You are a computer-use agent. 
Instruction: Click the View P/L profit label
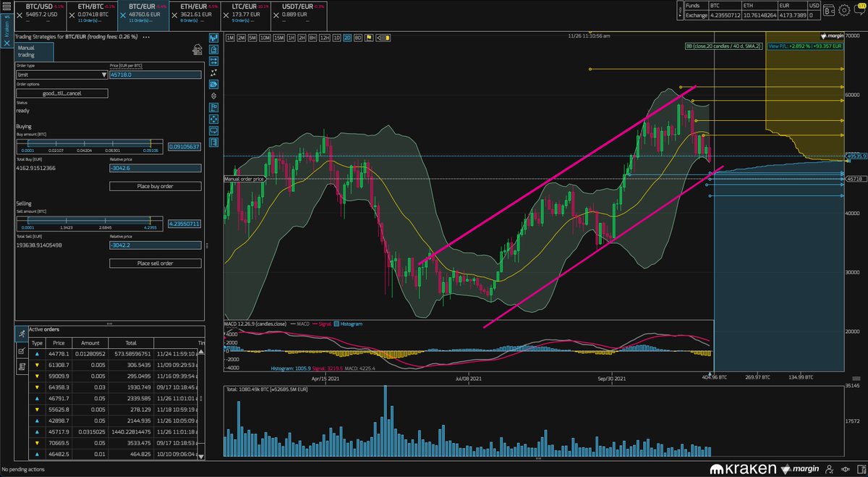point(804,46)
